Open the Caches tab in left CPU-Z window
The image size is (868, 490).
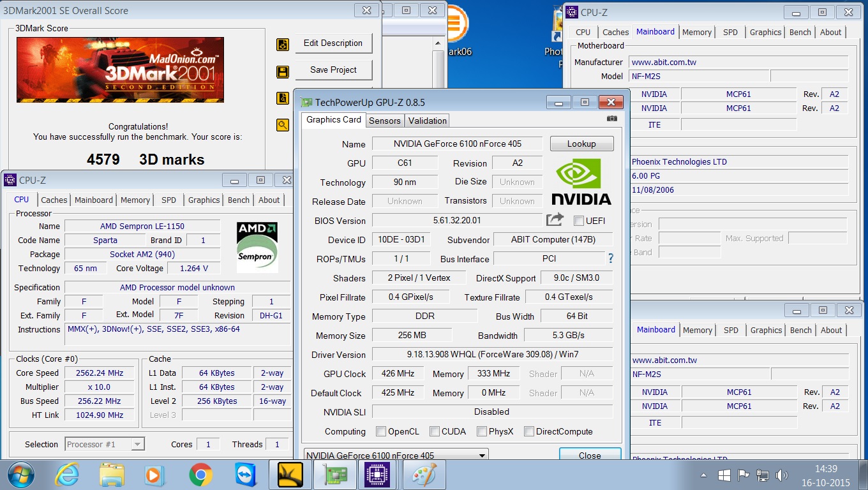(x=54, y=200)
